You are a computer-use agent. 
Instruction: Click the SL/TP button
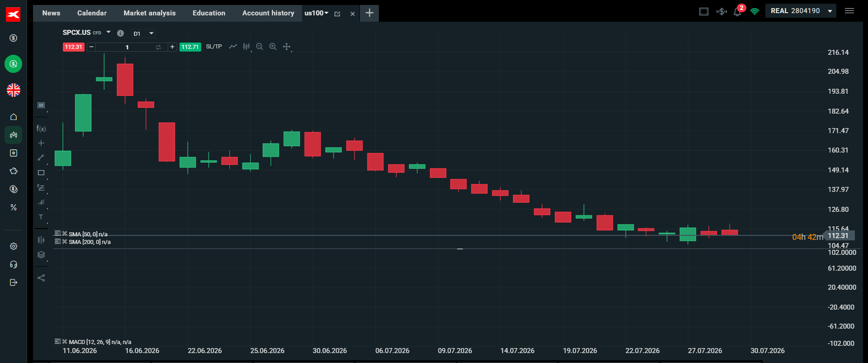[214, 47]
